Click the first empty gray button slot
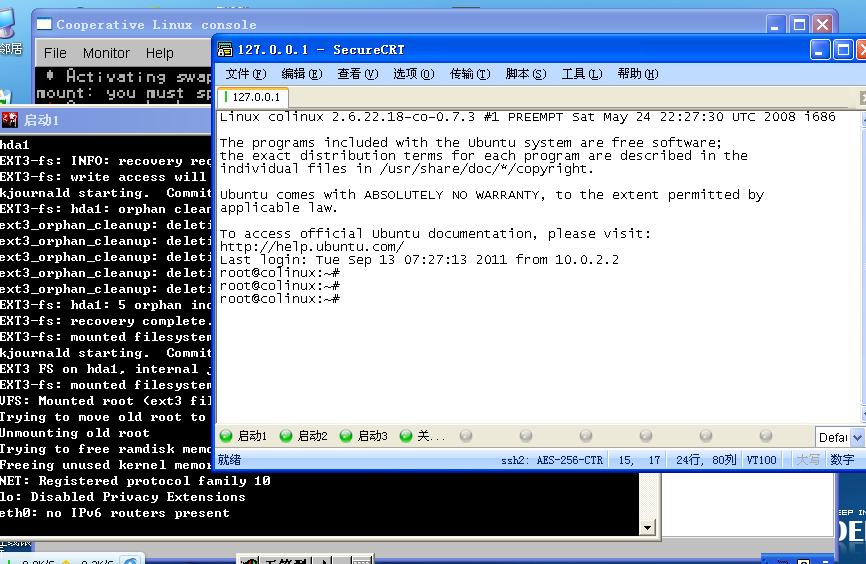 click(x=466, y=436)
